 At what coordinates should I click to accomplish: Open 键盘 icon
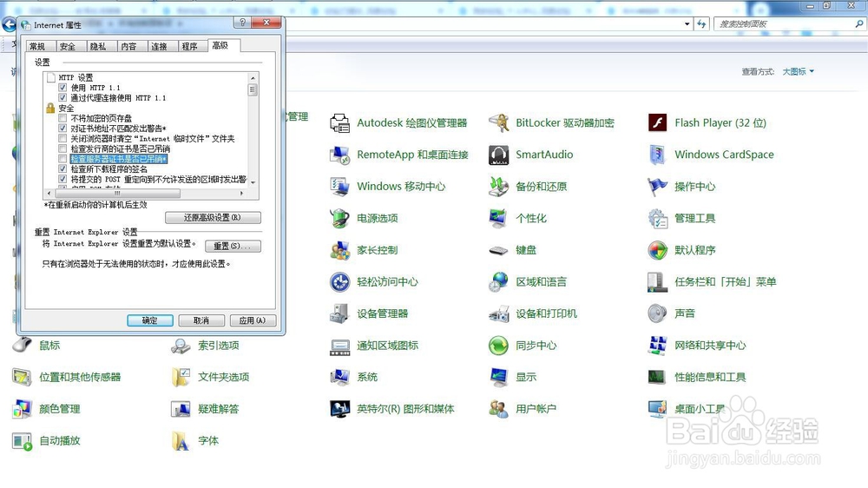499,250
